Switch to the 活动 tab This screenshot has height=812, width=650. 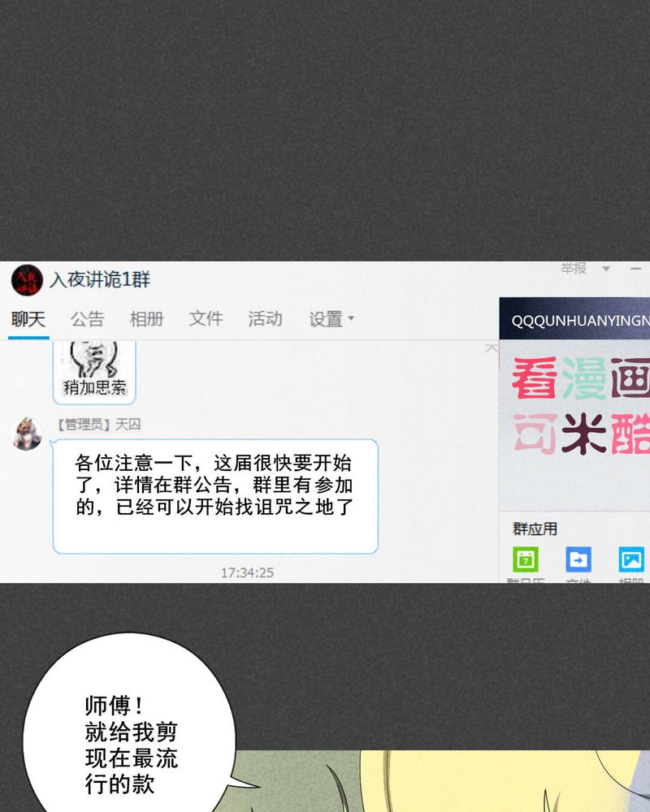click(265, 319)
